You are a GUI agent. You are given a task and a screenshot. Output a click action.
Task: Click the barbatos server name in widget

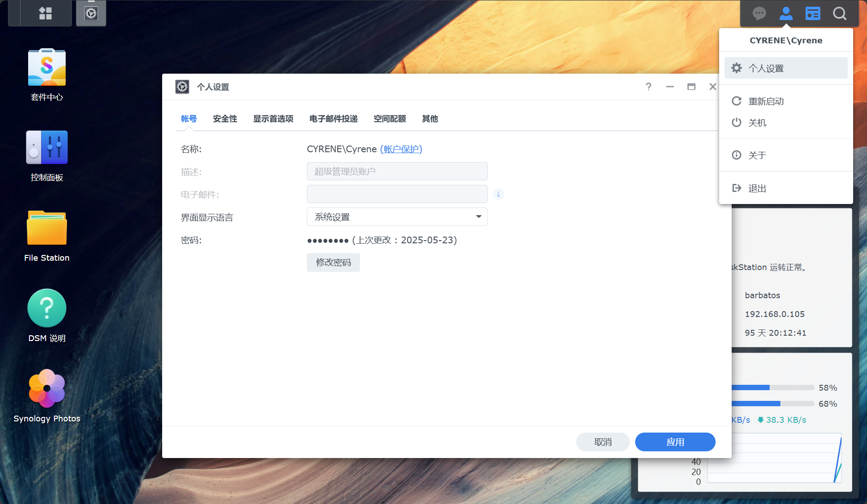pos(762,295)
